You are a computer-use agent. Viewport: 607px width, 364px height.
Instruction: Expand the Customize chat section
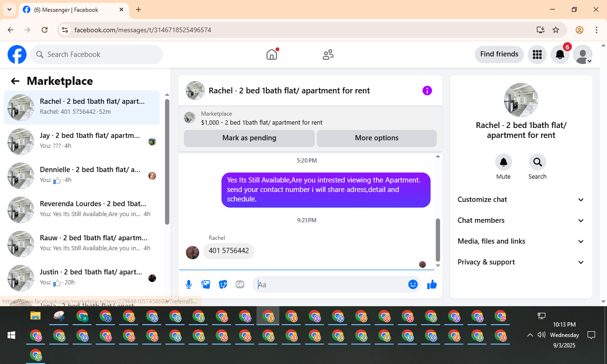(x=521, y=200)
